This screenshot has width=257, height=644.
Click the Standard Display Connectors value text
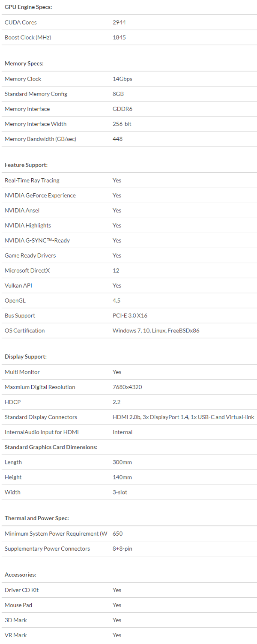coord(183,417)
